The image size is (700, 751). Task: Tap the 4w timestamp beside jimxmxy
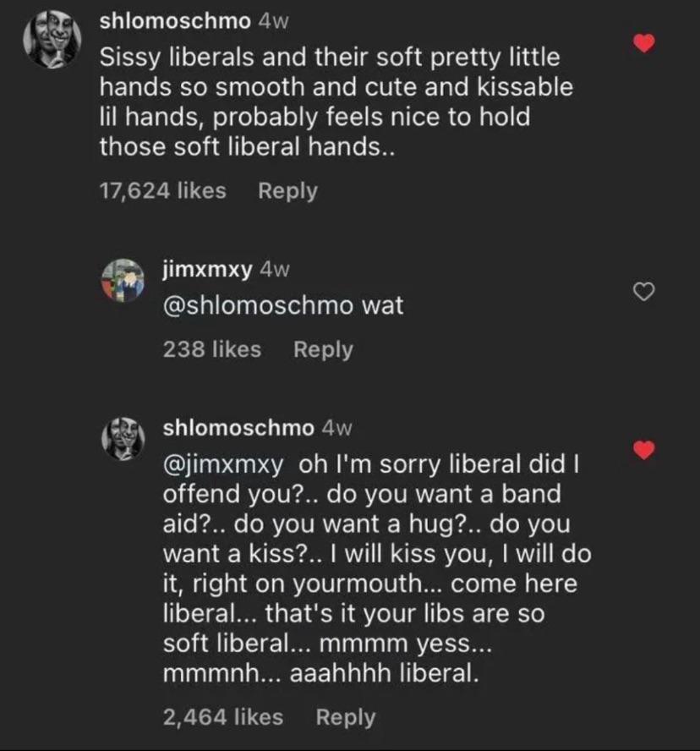tap(276, 270)
